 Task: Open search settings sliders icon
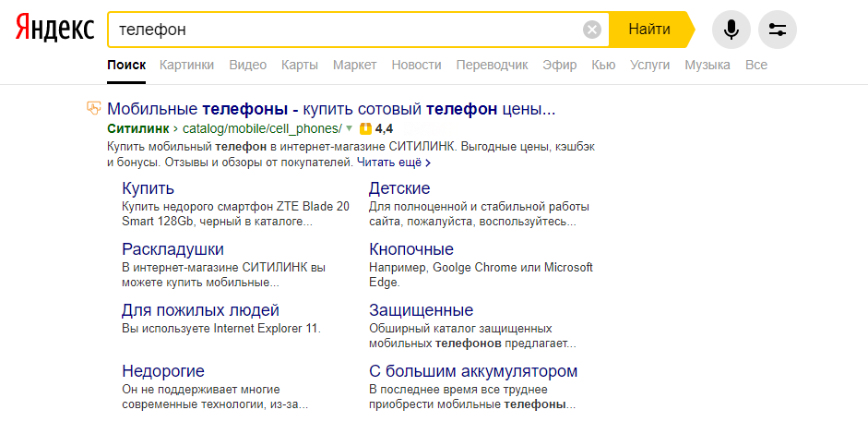(777, 30)
